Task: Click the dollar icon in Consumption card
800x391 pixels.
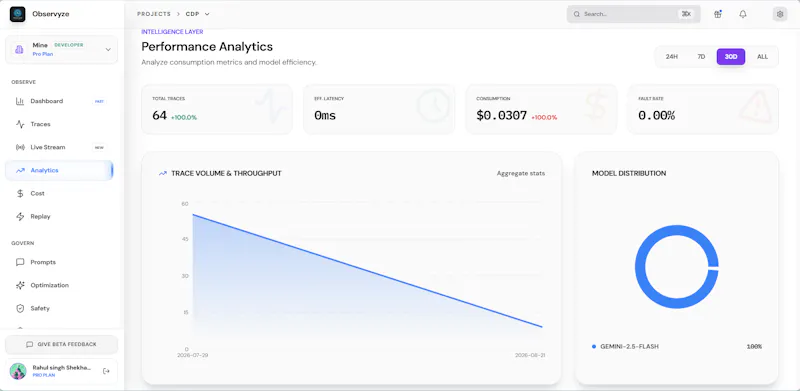Action: coord(595,106)
